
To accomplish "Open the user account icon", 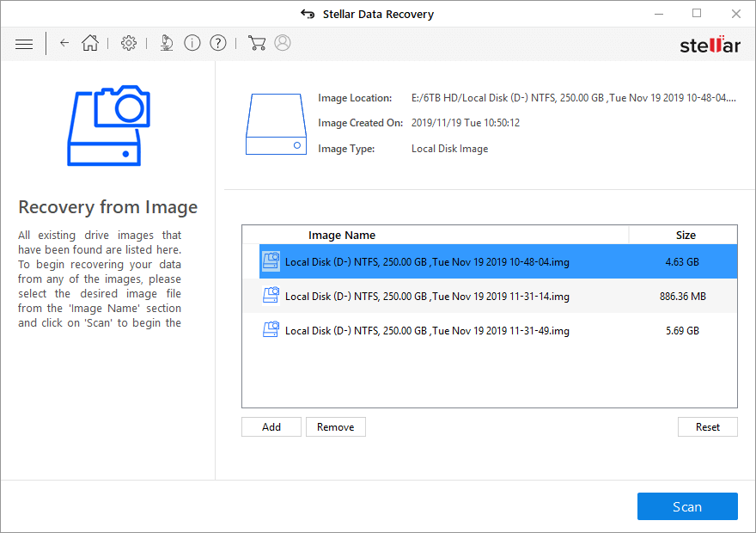I will (x=283, y=43).
